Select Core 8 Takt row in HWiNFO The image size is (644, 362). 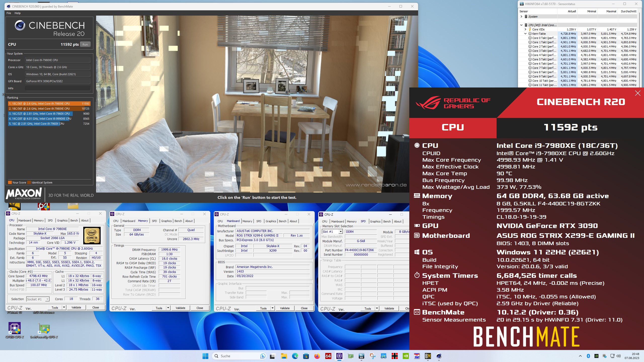click(578, 72)
